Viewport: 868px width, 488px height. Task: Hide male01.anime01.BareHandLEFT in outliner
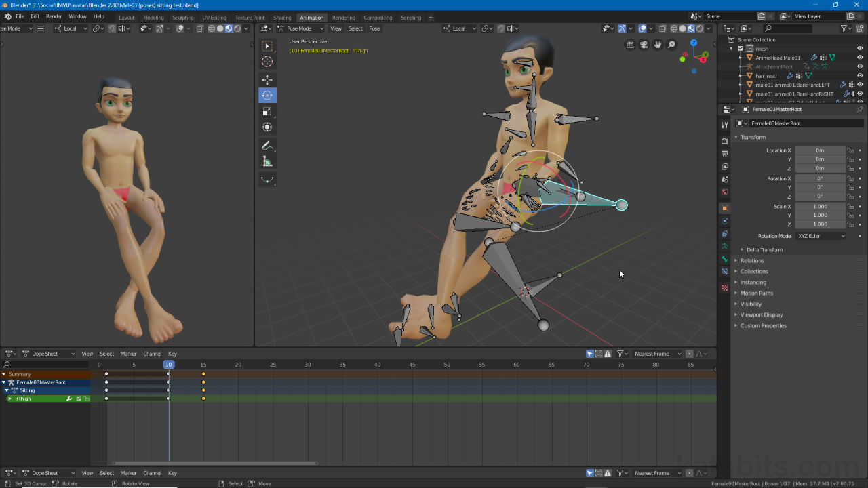point(860,85)
